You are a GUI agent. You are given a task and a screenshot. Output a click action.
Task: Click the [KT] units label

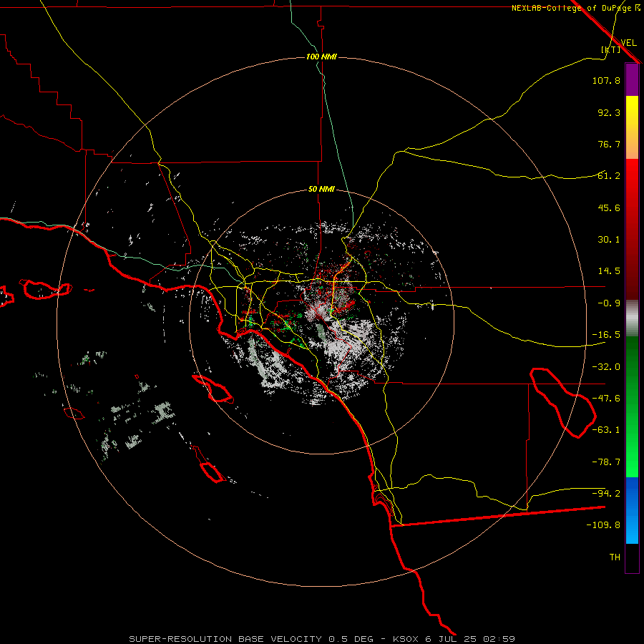pyautogui.click(x=610, y=49)
